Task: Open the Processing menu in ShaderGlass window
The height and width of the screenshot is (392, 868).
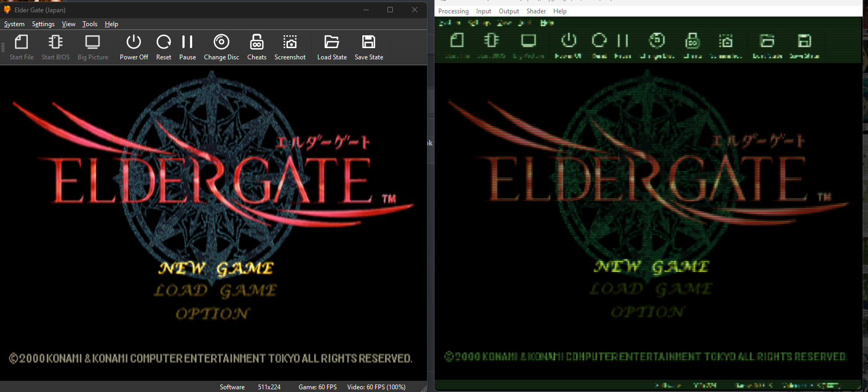Action: [x=453, y=11]
